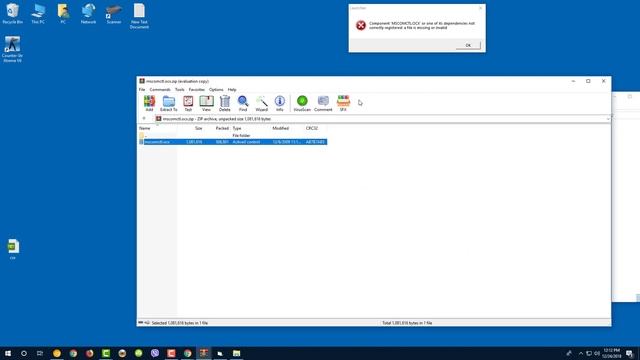Open the Windows Start menu
Image resolution: width=640 pixels, height=360 pixels.
pos(8,353)
